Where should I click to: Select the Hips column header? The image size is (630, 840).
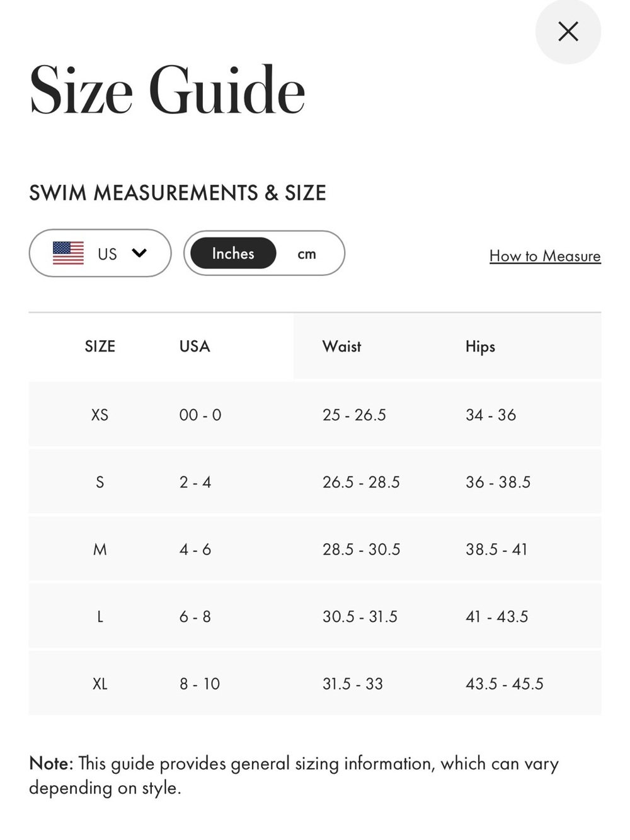480,347
